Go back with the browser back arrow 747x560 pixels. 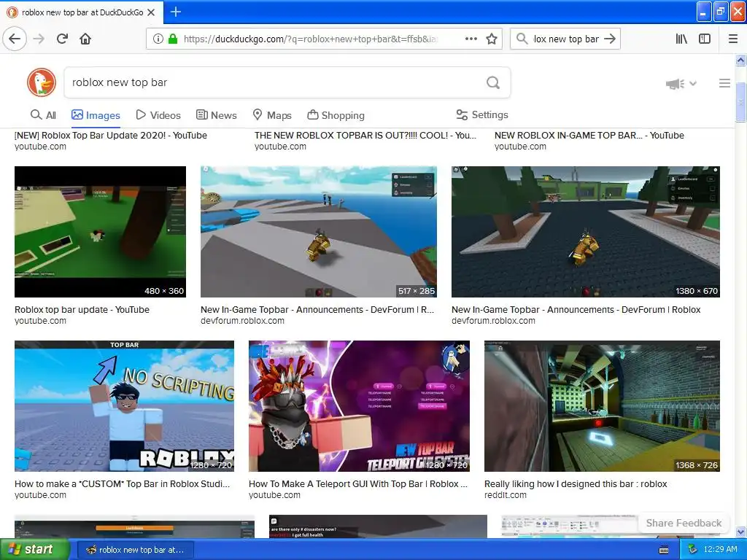tap(15, 39)
